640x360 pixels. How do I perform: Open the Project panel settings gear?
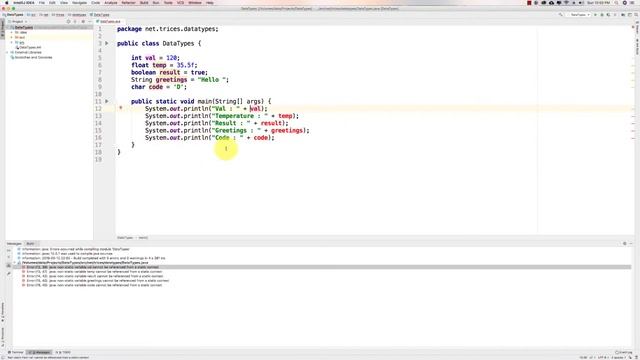tap(83, 21)
